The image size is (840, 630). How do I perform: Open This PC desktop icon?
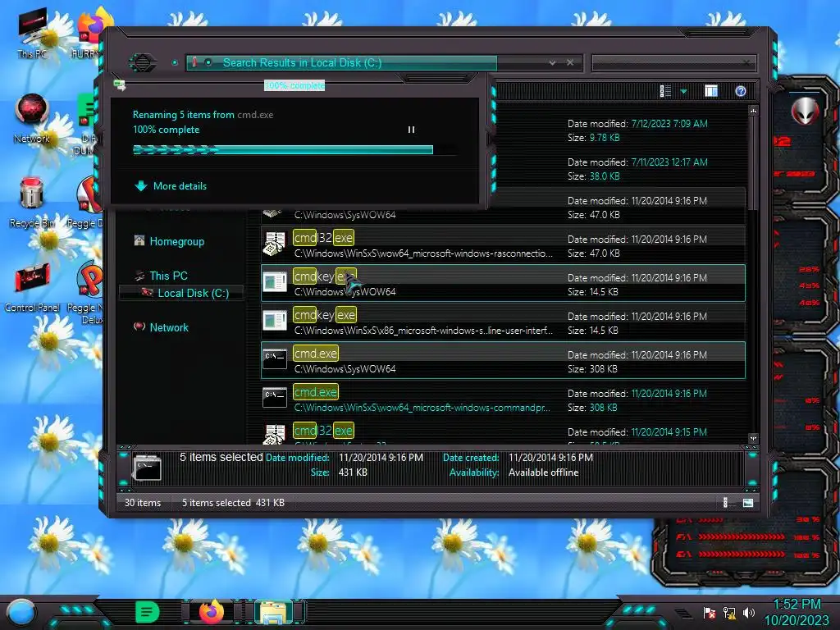[x=32, y=33]
